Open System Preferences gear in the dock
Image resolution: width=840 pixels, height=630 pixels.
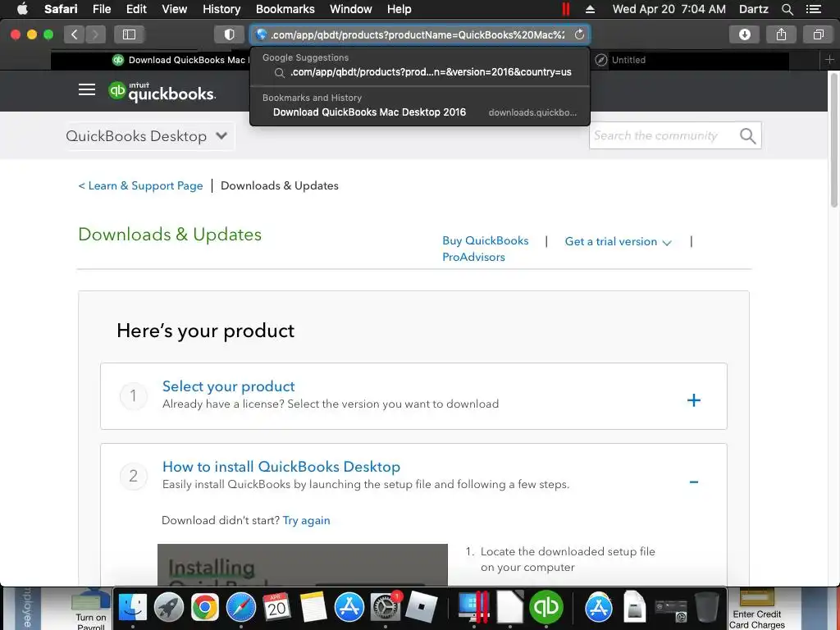(386, 608)
